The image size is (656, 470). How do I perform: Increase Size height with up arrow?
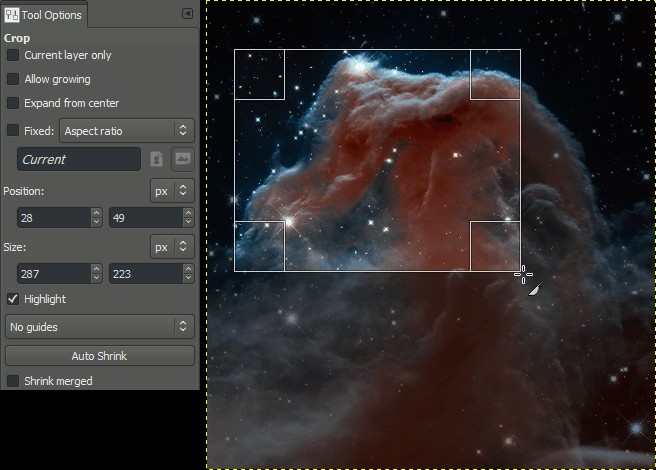189,269
